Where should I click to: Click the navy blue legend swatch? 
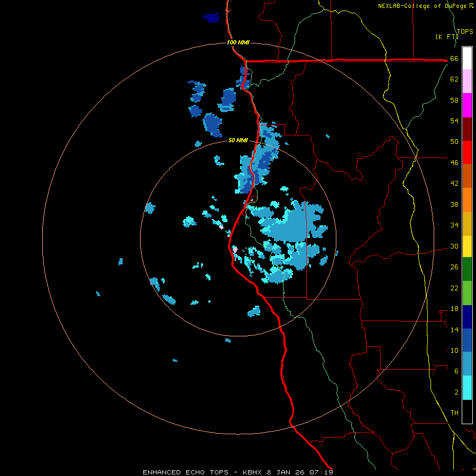(x=467, y=317)
